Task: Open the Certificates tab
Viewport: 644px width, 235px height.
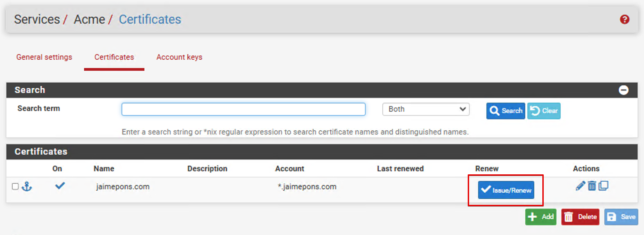Action: pos(114,57)
